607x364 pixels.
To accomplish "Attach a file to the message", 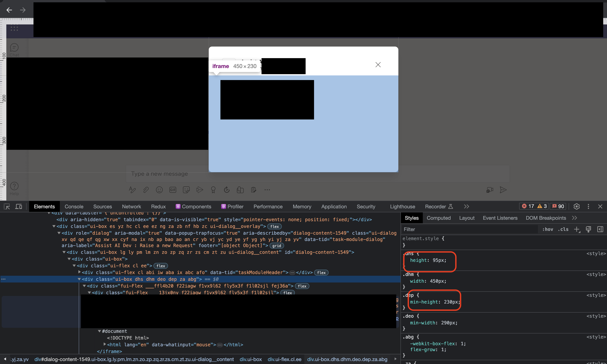I will click(146, 190).
